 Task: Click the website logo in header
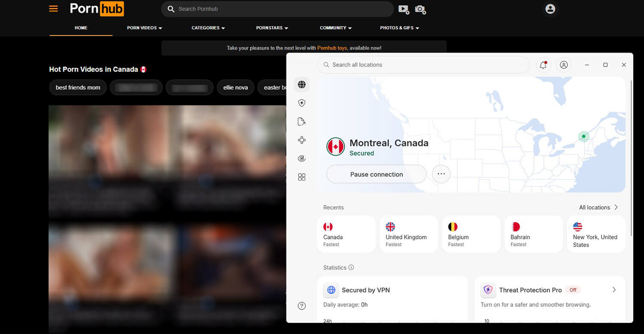point(97,9)
